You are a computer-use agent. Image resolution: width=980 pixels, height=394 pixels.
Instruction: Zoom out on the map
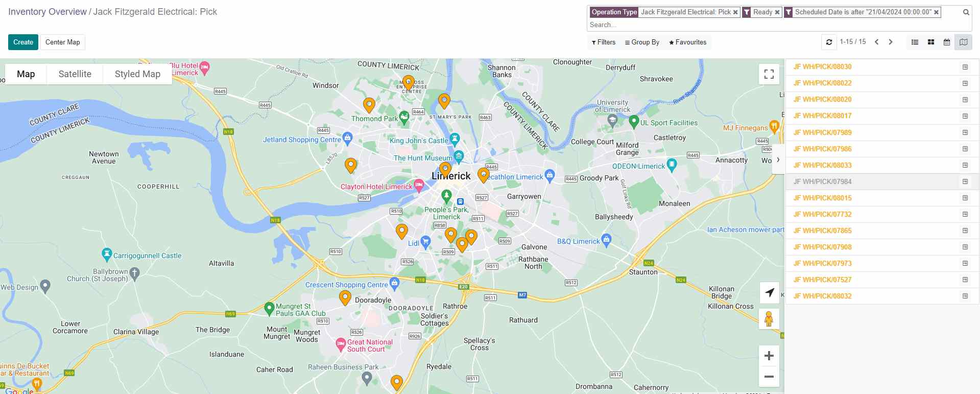[x=769, y=377]
